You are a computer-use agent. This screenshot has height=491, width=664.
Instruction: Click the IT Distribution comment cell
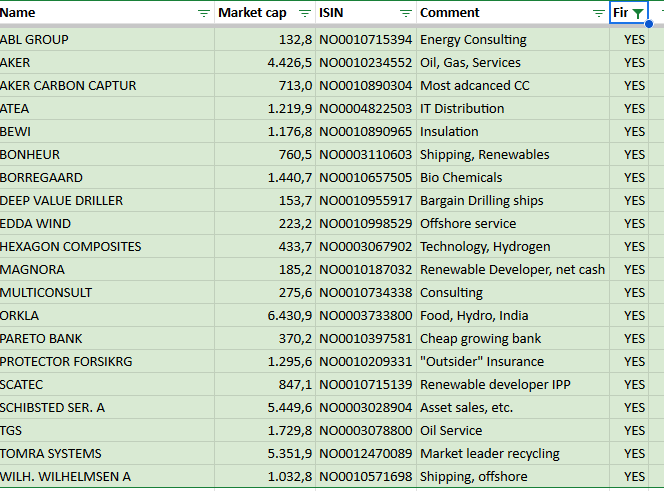(462, 109)
